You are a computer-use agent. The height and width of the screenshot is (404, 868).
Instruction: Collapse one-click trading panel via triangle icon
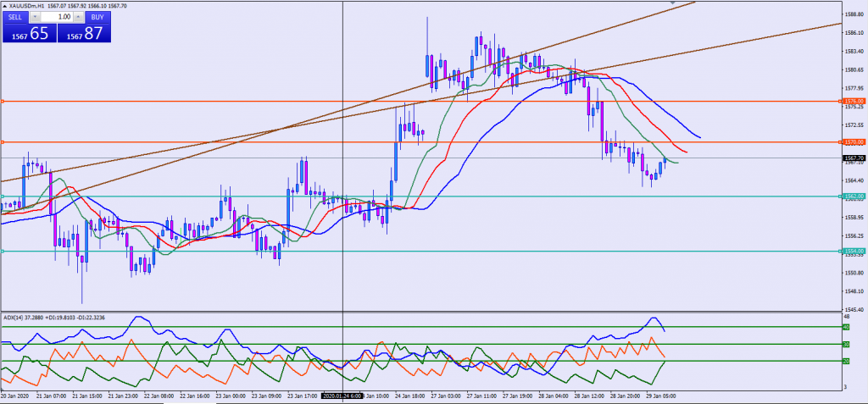[x=5, y=6]
